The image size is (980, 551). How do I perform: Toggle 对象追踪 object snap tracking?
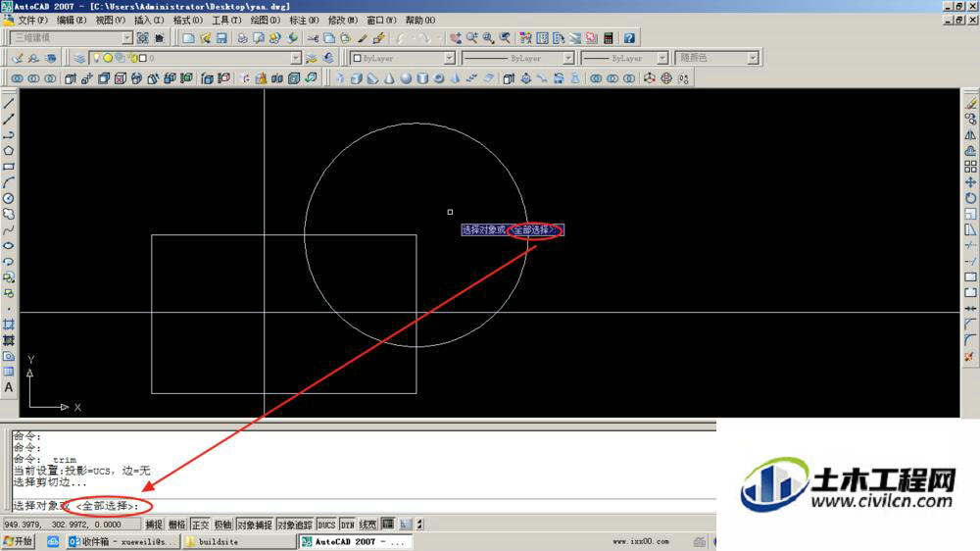click(294, 525)
